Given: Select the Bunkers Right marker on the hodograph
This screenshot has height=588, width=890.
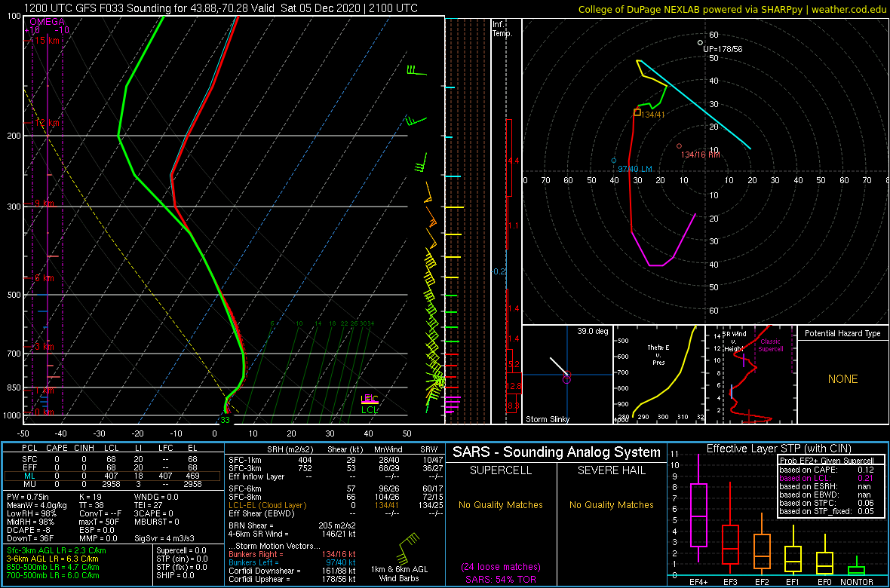Looking at the screenshot, I should (x=678, y=147).
